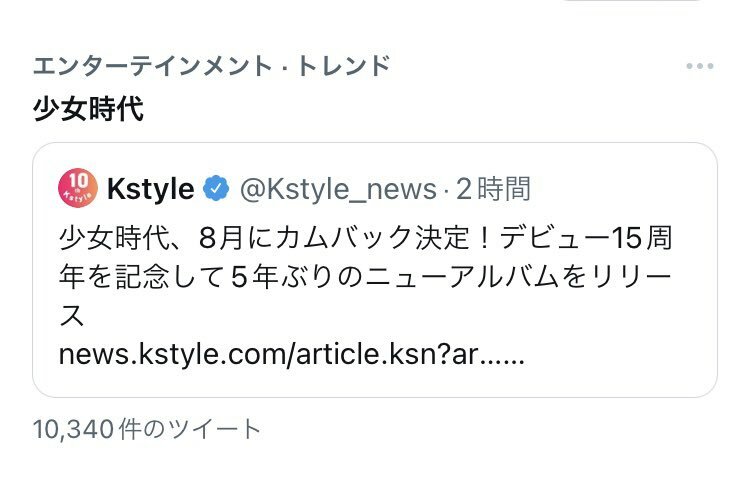Click the 2時間 timestamp

494,189
